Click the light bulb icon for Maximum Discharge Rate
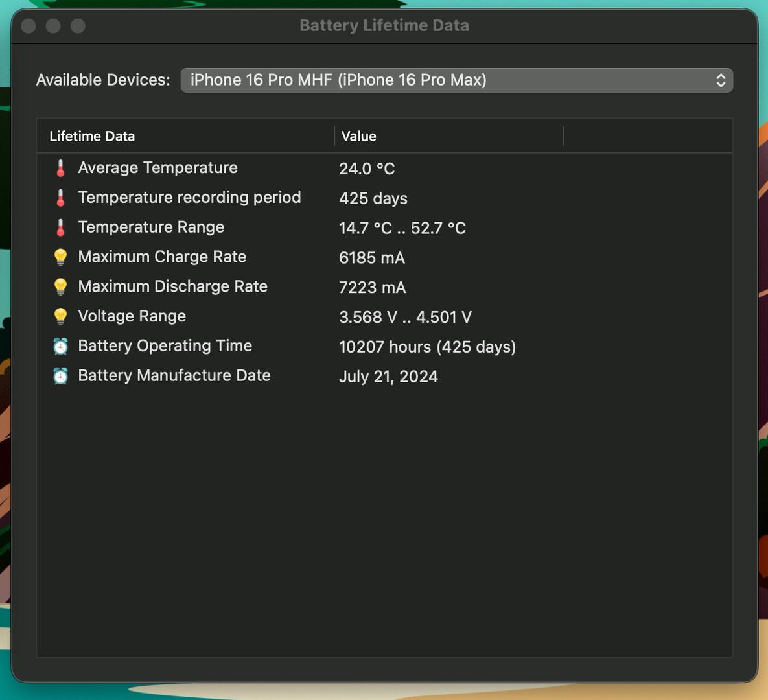768x700 pixels. [x=60, y=286]
